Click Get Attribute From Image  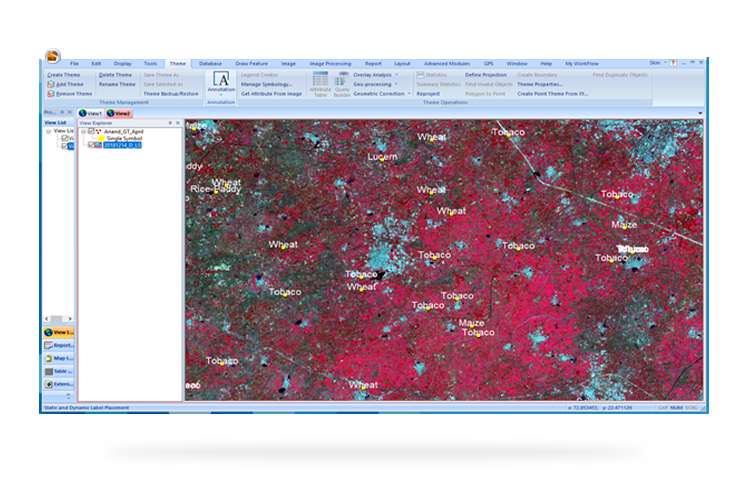pyautogui.click(x=271, y=94)
